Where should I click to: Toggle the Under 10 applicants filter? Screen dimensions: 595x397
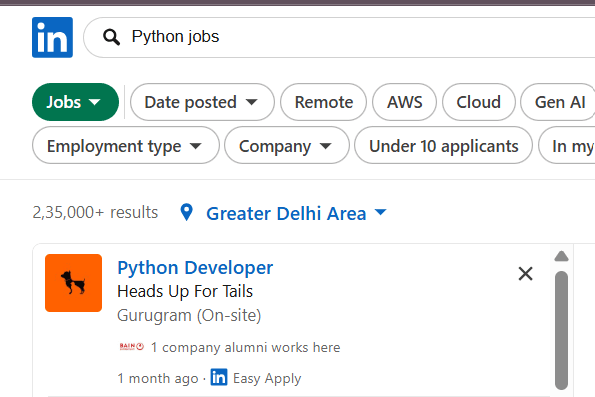443,146
